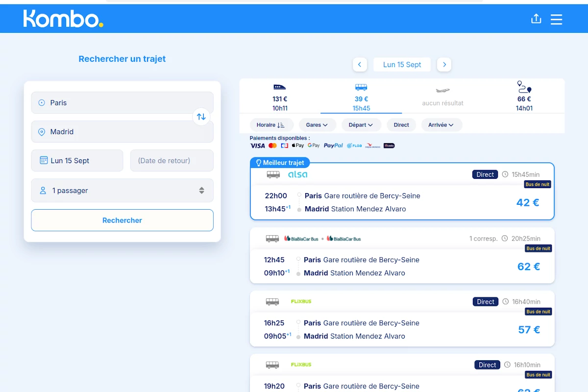Screen dimensions: 588x392
Task: Click the first BlaBlaCar Bus logo
Action: click(301, 239)
